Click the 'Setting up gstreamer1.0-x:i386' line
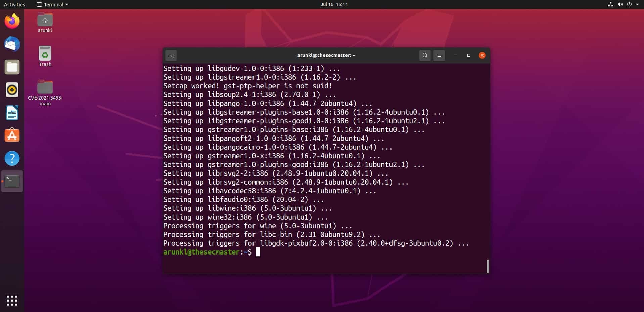644x312 pixels. [x=272, y=156]
